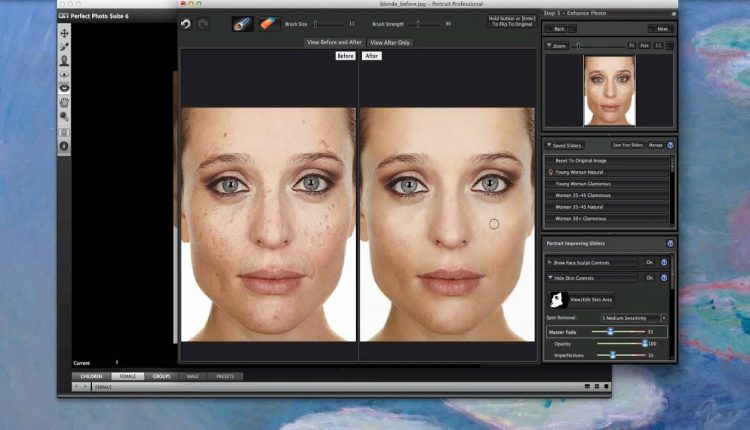Switch to View Before and After
The width and height of the screenshot is (750, 430).
click(334, 43)
